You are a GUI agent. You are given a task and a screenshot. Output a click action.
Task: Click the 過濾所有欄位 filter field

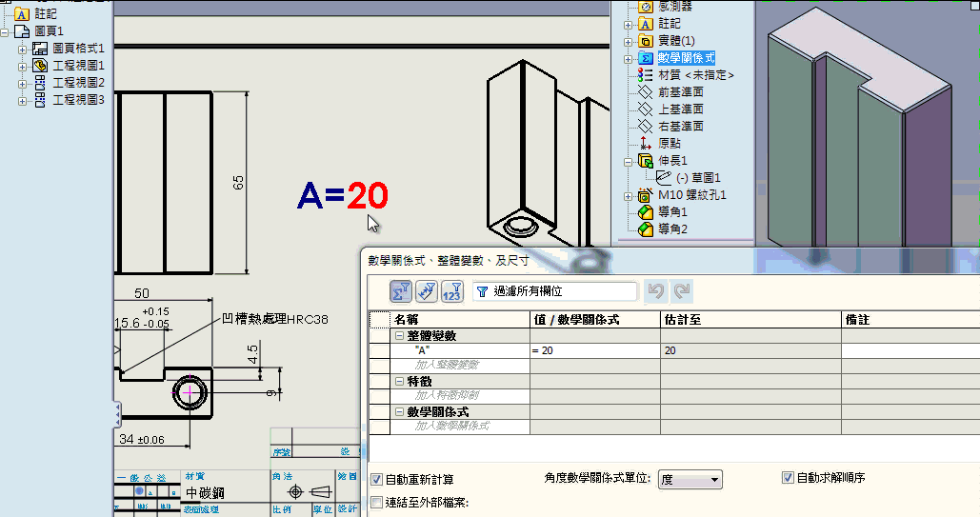click(554, 291)
